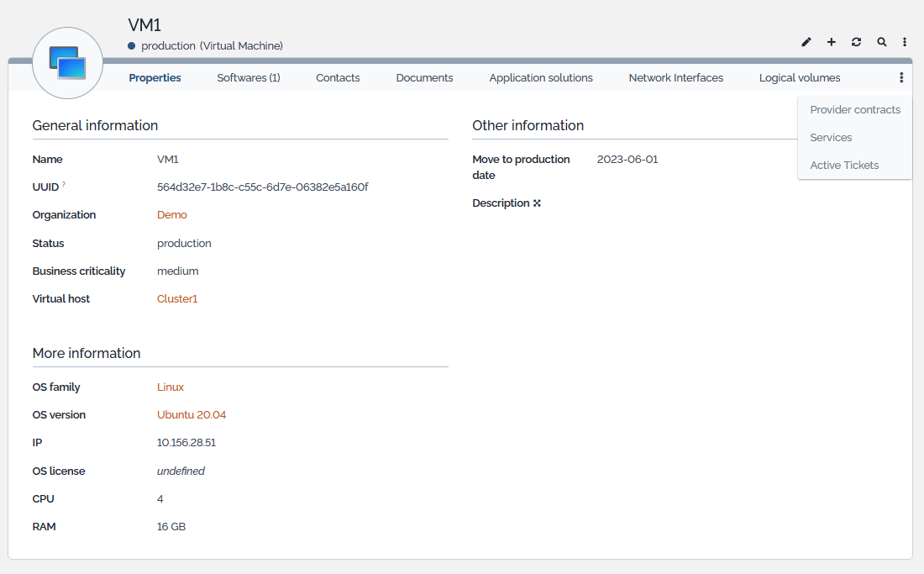
Task: Click the magnifier search icon
Action: (x=881, y=42)
